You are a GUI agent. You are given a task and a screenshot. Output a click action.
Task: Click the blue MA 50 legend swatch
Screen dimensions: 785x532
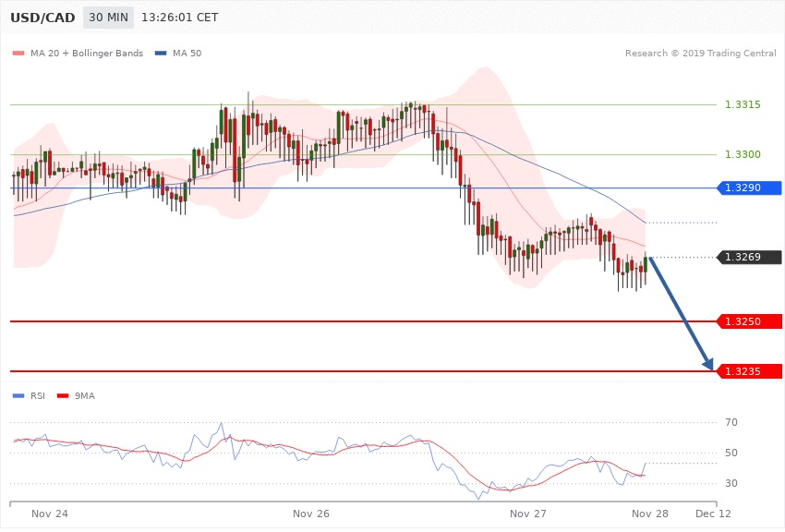161,54
